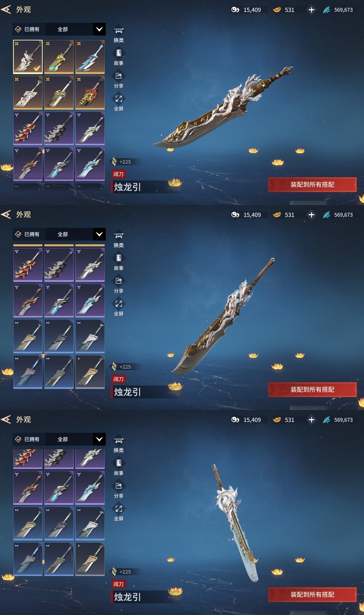Click 装配到所有搭配 button in the bottom screen
The width and height of the screenshot is (364, 615).
click(312, 594)
